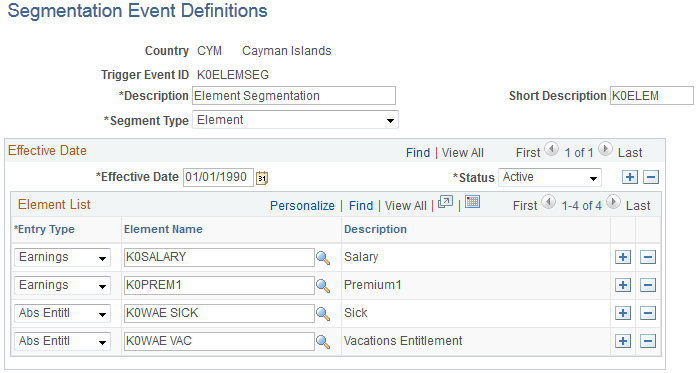This screenshot has width=697, height=373.
Task: Edit the Description field Element Segmentation
Action: pyautogui.click(x=294, y=96)
